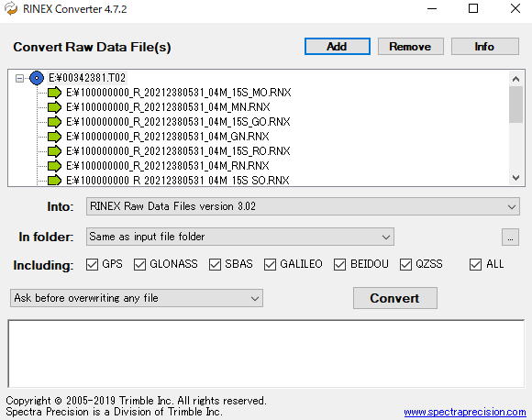Toggle the ALL constellations checkbox
This screenshot has width=532, height=420.
[475, 264]
